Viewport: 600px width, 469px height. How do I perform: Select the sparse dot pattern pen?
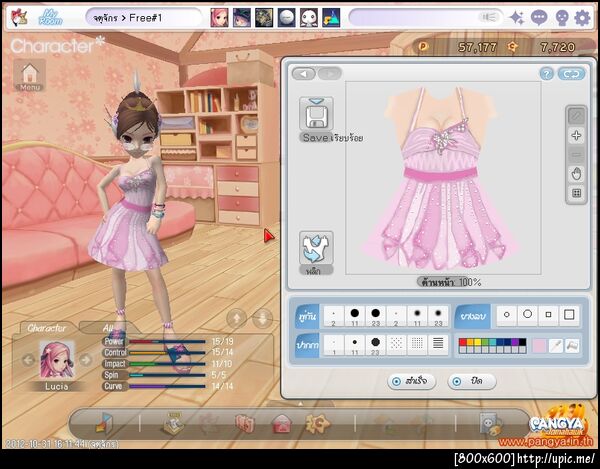coord(396,345)
